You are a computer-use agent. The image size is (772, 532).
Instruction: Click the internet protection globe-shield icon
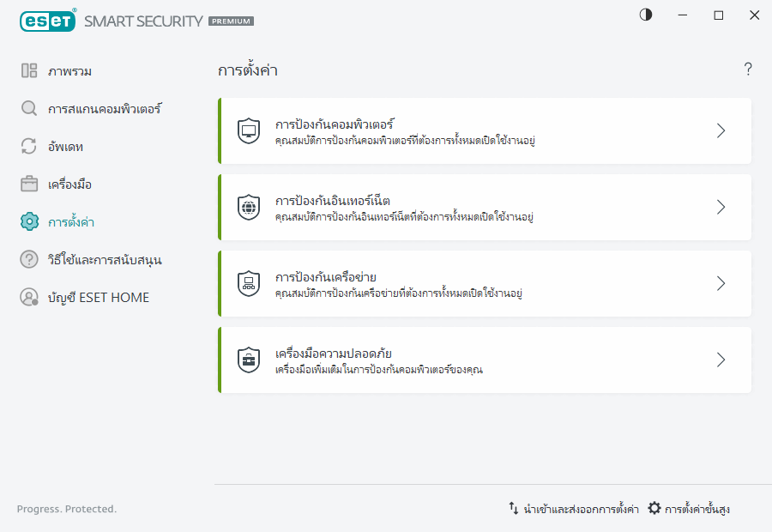(x=247, y=206)
